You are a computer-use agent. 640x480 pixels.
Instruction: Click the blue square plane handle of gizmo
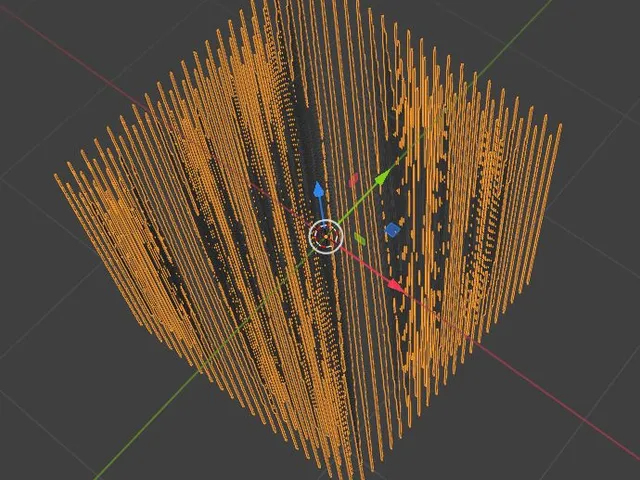tap(392, 230)
